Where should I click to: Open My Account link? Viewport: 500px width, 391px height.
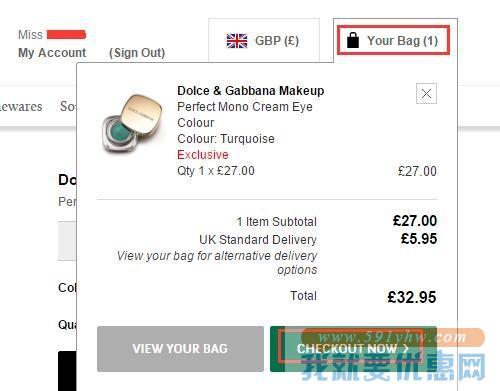(x=52, y=53)
